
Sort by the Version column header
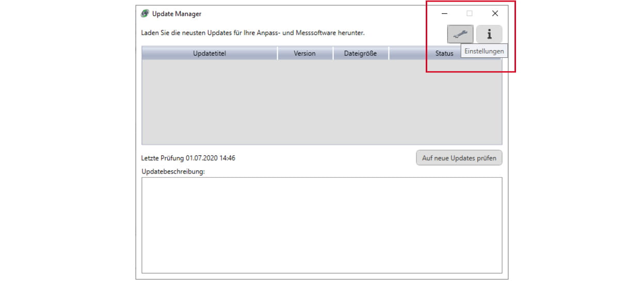coord(304,53)
